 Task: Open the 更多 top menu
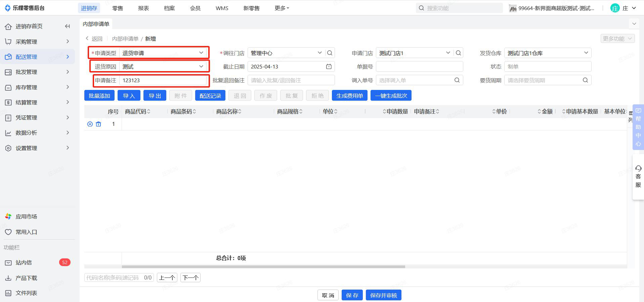[282, 8]
